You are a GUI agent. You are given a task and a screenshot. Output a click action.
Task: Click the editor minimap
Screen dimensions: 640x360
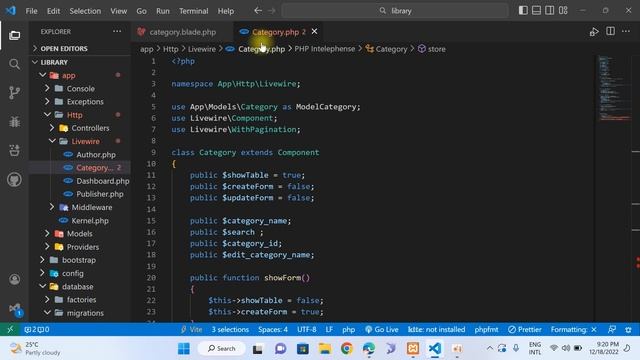[614, 89]
